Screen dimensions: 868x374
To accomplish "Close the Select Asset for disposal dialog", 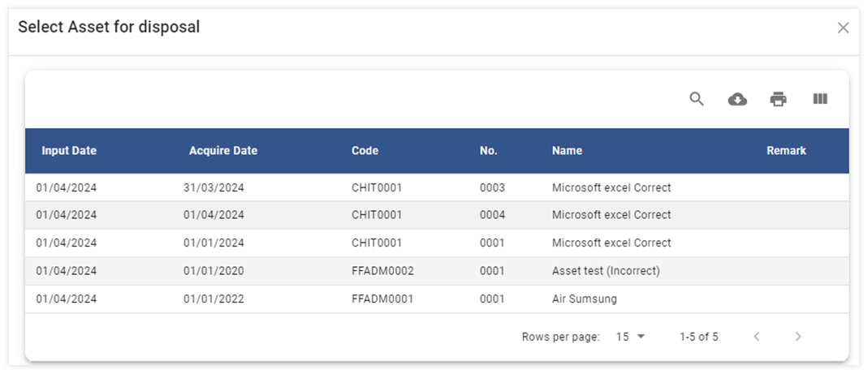I will (843, 28).
